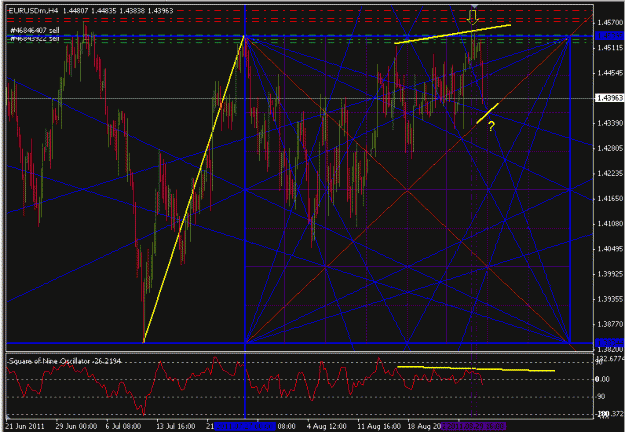
Task: Click the EURUSDm,H4 chart title text
Action: point(33,11)
